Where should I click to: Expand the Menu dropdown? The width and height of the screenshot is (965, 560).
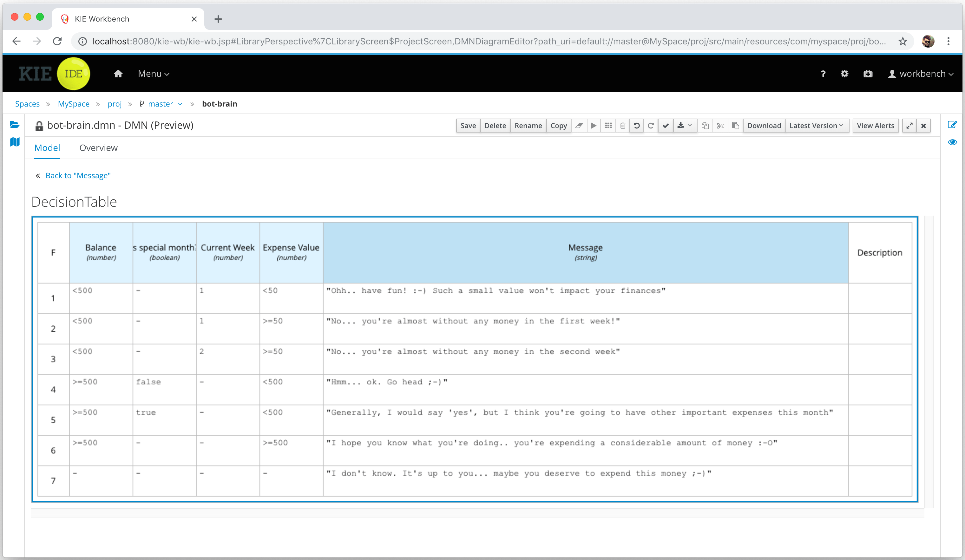(154, 74)
